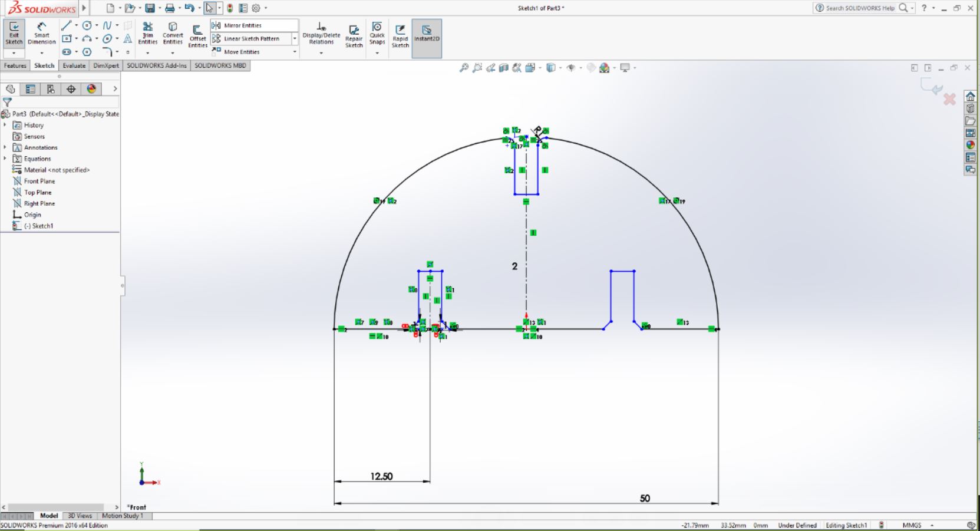This screenshot has width=980, height=531.
Task: Run the Repair Sketch tool
Action: pos(354,35)
